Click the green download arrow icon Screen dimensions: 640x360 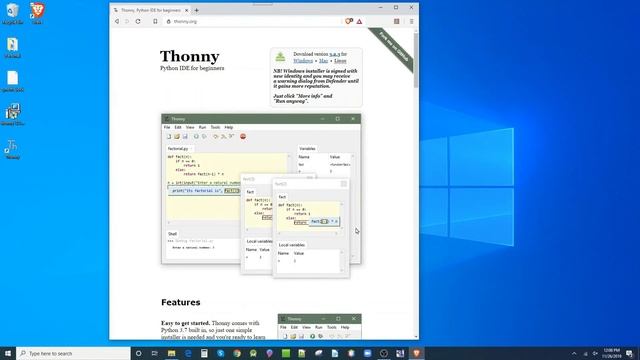coord(280,57)
